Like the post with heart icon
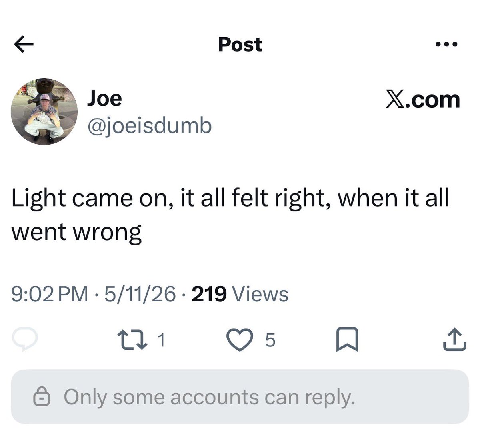Viewport: 480px width, 448px height. pyautogui.click(x=240, y=340)
